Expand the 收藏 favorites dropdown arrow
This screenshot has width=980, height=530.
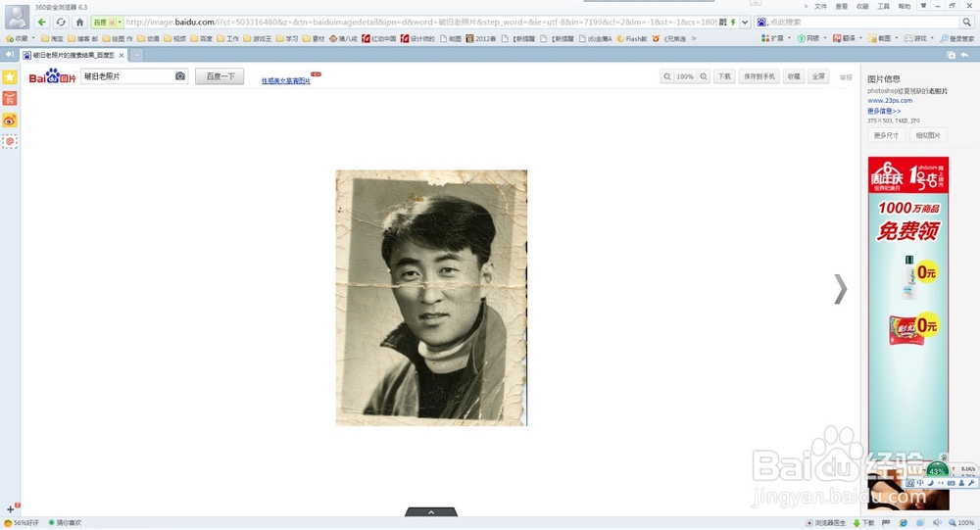coord(33,38)
